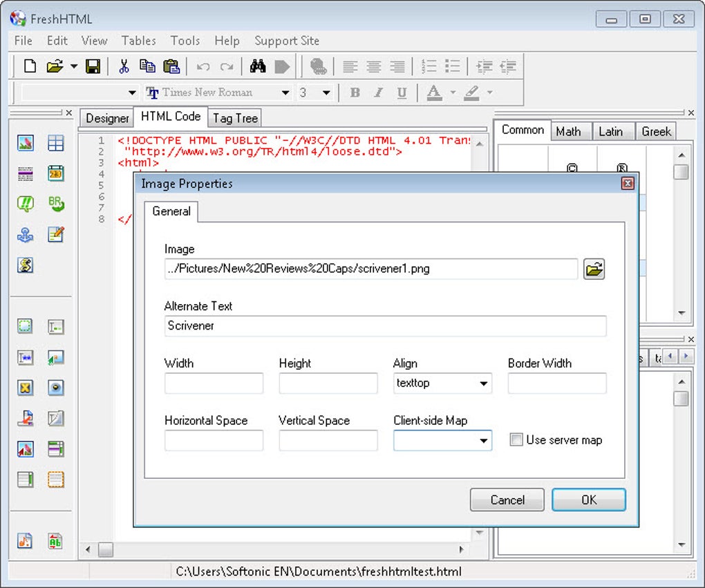Click the OK button
Screen dimensions: 705x588
589,500
